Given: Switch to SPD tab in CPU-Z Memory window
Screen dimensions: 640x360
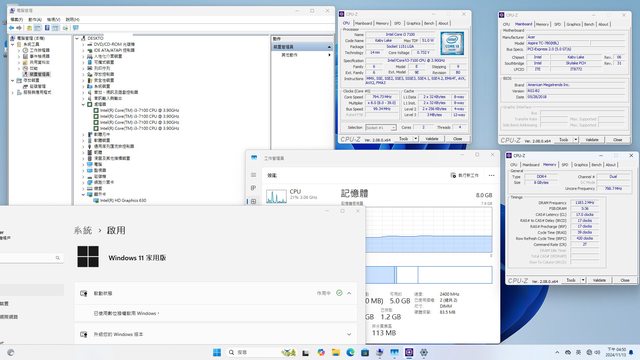Looking at the screenshot, I should (565, 165).
